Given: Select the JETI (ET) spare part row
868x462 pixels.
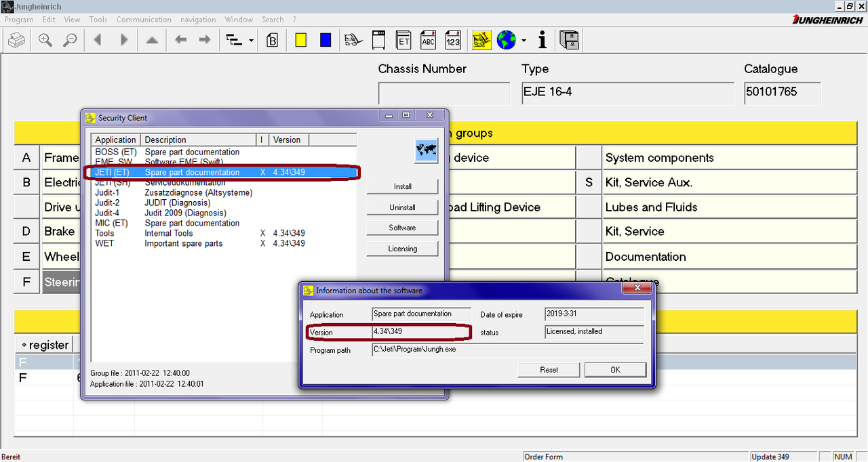Looking at the screenshot, I should [224, 172].
